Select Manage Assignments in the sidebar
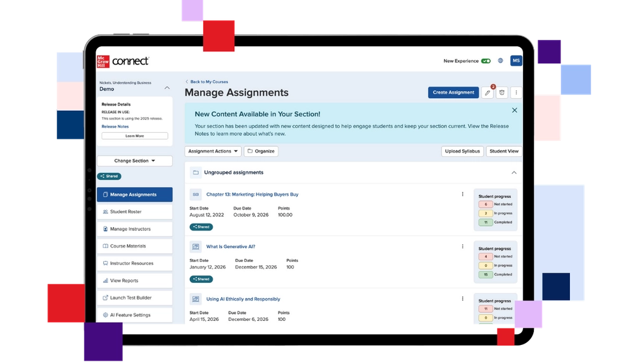The height and width of the screenshot is (362, 644). pyautogui.click(x=135, y=194)
